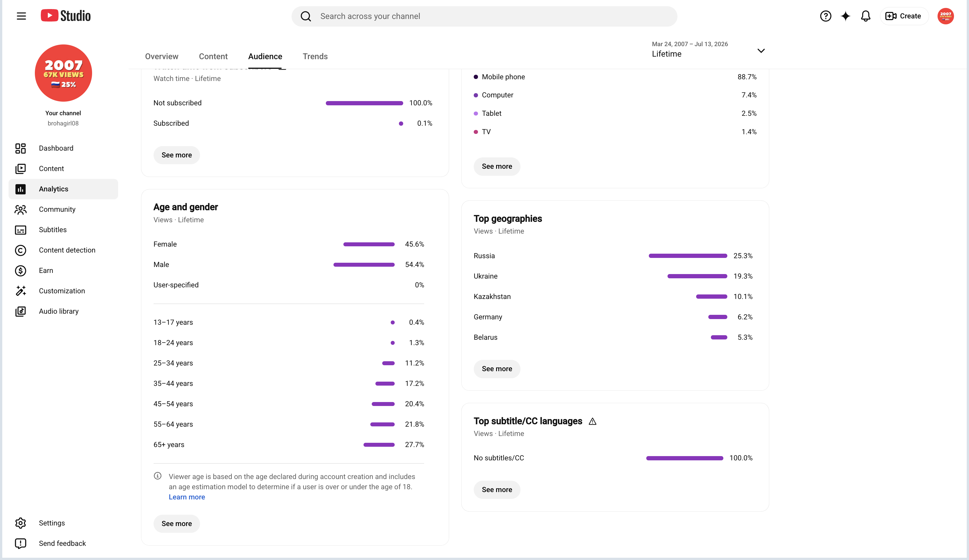This screenshot has width=969, height=560.
Task: Click the search across your channel field
Action: [x=484, y=16]
